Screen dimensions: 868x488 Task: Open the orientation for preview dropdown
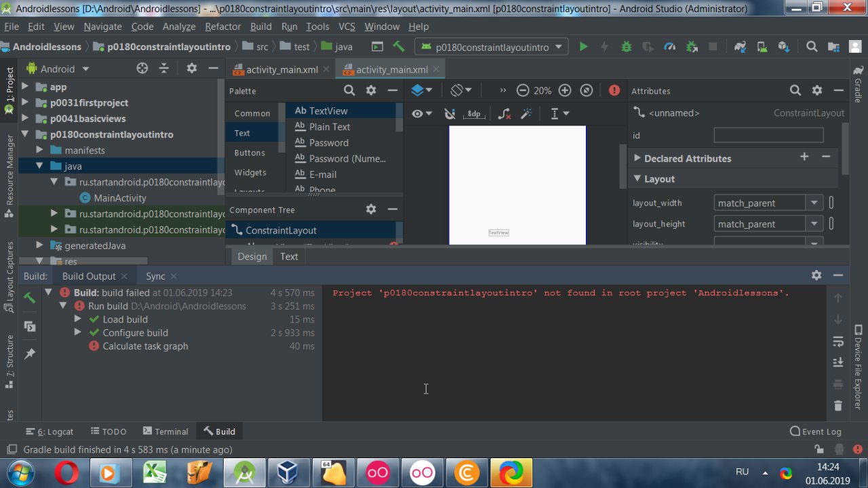(461, 90)
